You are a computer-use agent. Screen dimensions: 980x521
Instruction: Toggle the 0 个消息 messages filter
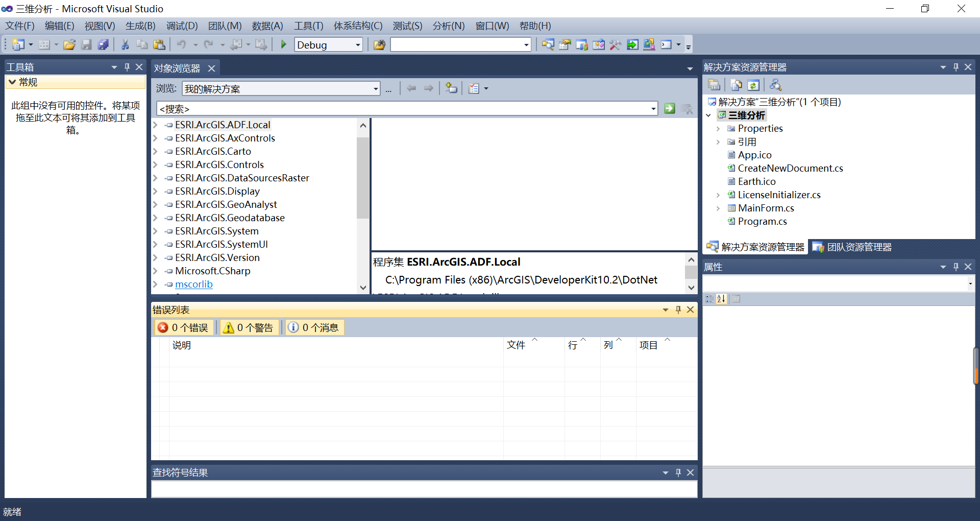click(x=314, y=327)
